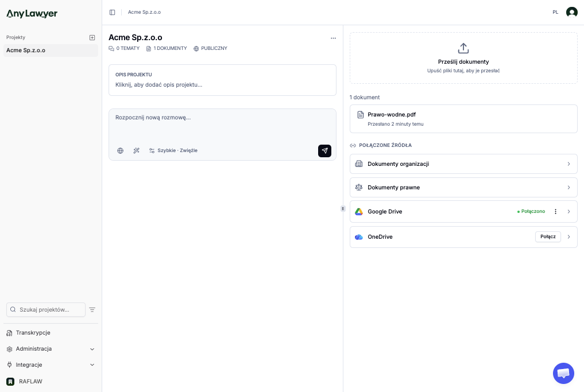The width and height of the screenshot is (584, 392).
Task: Open the Google Drive three-dot options
Action: click(555, 211)
